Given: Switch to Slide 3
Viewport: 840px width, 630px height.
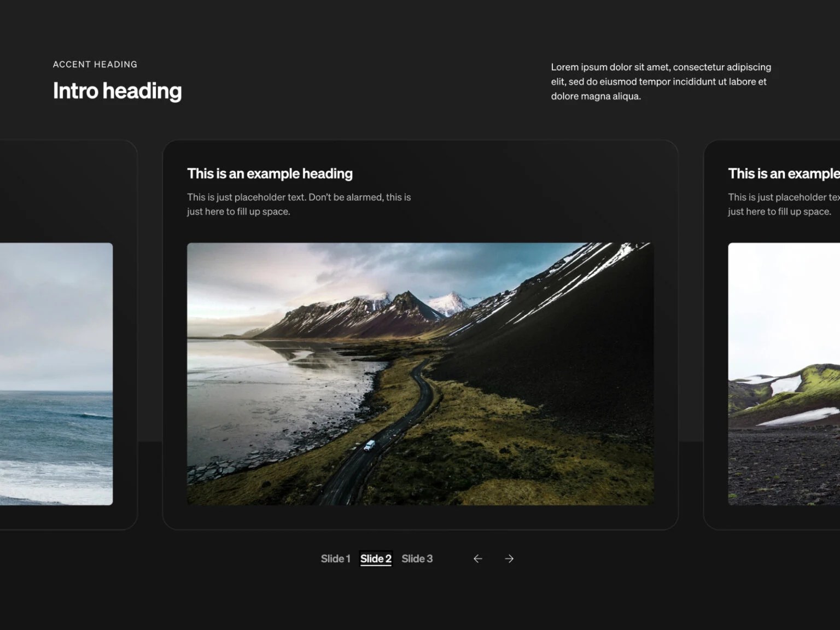Looking at the screenshot, I should tap(417, 558).
